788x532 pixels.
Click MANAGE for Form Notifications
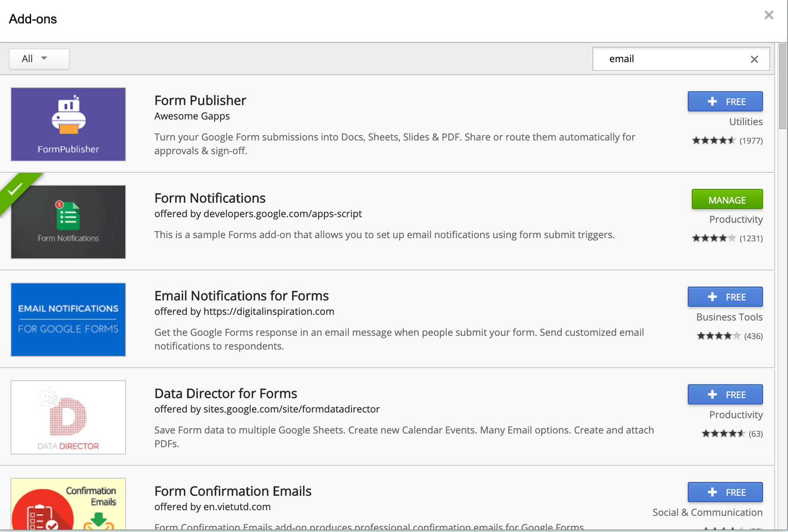tap(727, 199)
